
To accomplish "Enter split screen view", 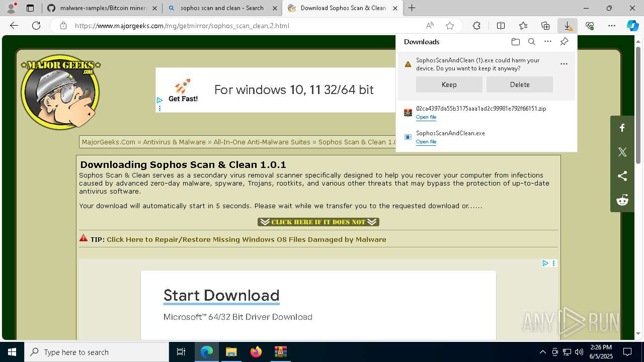I will coord(501,26).
